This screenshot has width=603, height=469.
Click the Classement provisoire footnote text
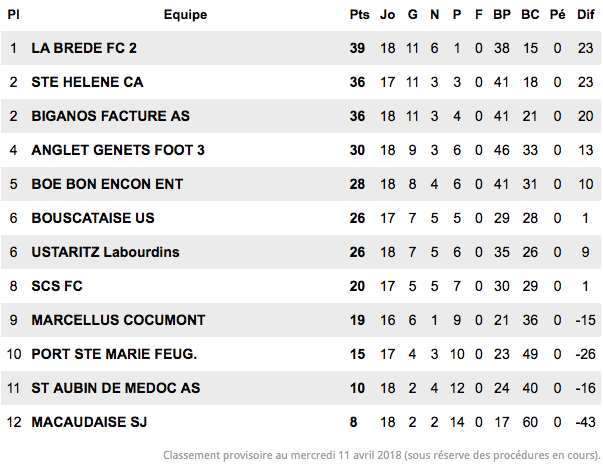[381, 455]
